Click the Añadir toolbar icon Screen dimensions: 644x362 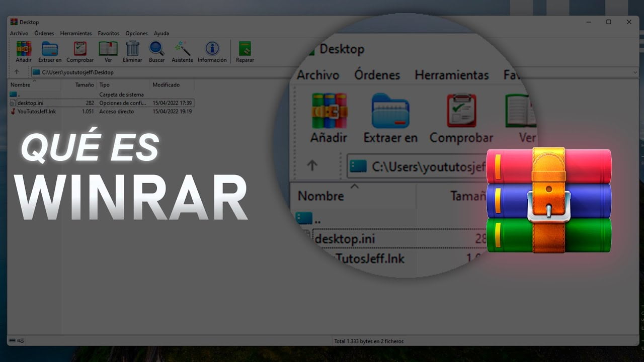coord(24,52)
